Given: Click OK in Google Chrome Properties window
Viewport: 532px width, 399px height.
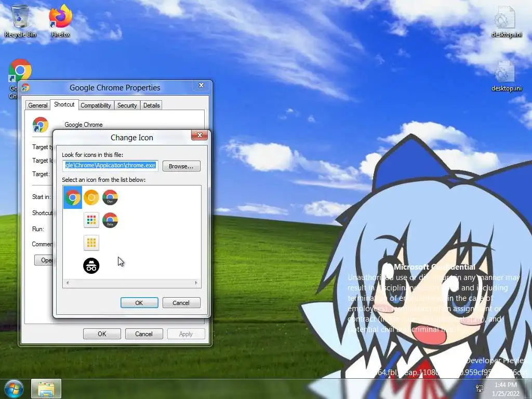Looking at the screenshot, I should tap(102, 334).
